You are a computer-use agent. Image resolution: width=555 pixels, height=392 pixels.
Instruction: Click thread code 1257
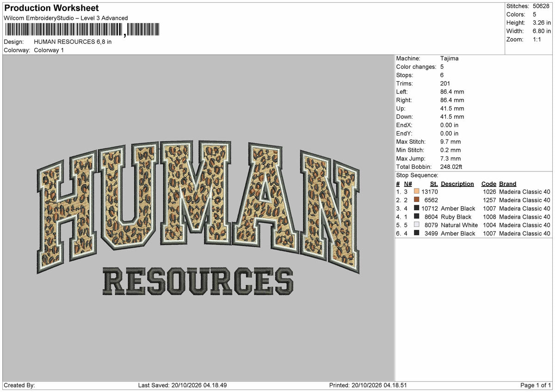coord(489,200)
